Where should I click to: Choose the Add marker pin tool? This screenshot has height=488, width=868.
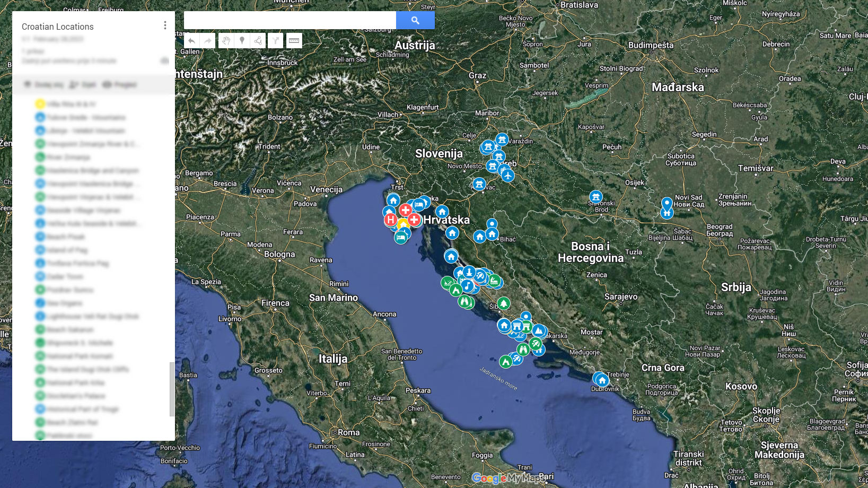click(x=242, y=41)
